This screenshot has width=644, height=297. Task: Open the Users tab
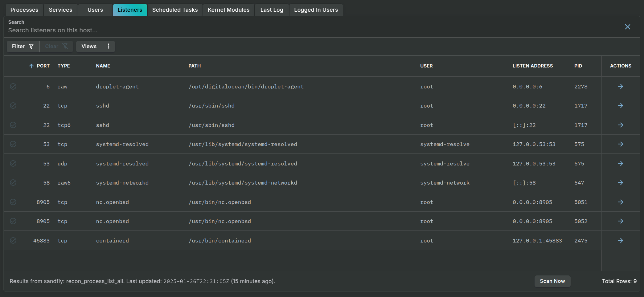click(x=95, y=10)
